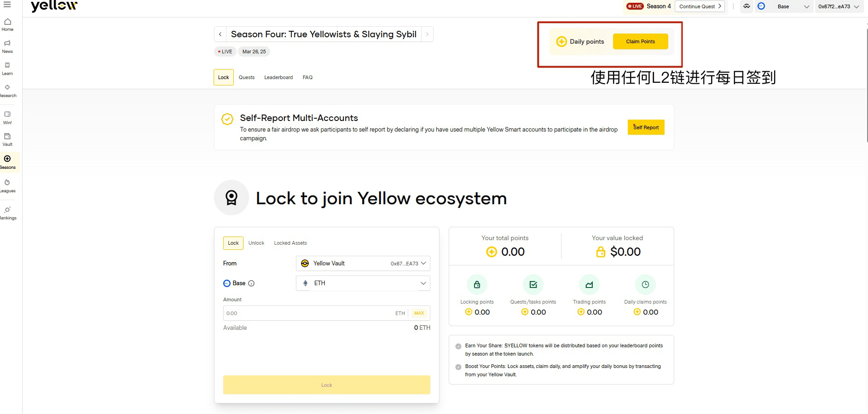
Task: Click the Locking points lock icon
Action: click(477, 285)
